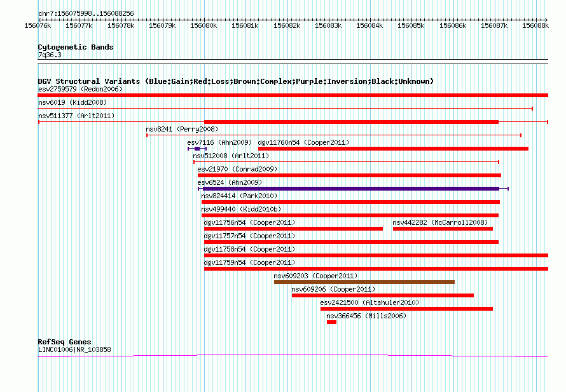Click the LINC01006|NR_103858 gene label
Viewport: 566px width, 392px height.
tap(74, 349)
